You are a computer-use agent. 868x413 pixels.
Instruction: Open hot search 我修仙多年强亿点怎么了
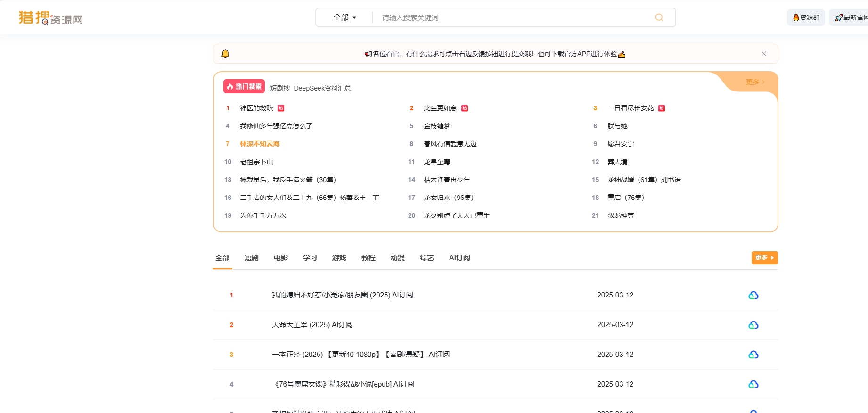coord(276,126)
